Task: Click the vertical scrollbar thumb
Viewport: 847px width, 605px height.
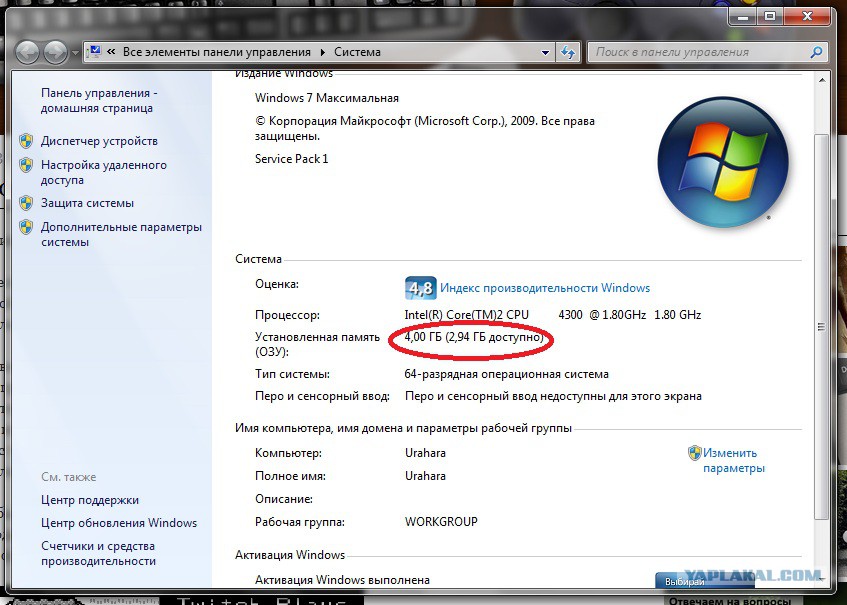Action: (x=822, y=326)
